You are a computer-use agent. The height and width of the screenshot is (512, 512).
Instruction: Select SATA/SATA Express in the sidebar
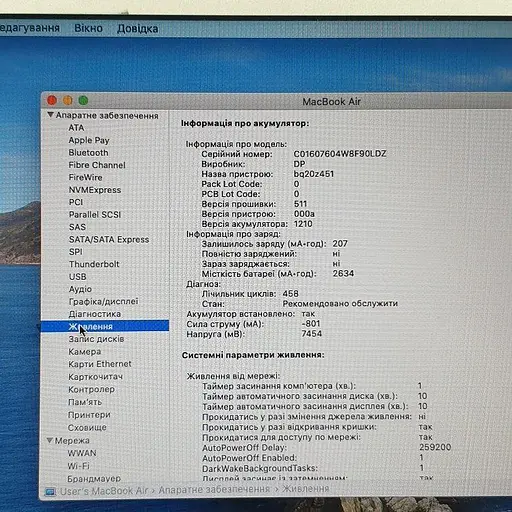(x=109, y=239)
